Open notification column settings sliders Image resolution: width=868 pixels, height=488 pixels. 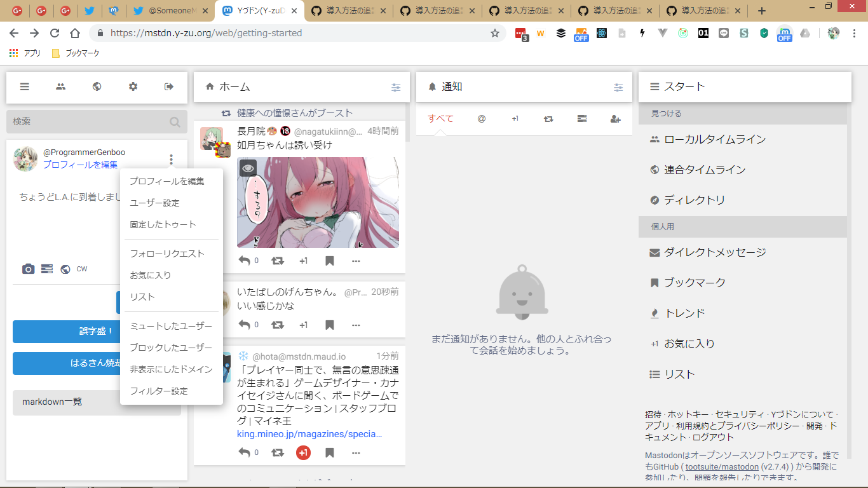[x=618, y=88]
